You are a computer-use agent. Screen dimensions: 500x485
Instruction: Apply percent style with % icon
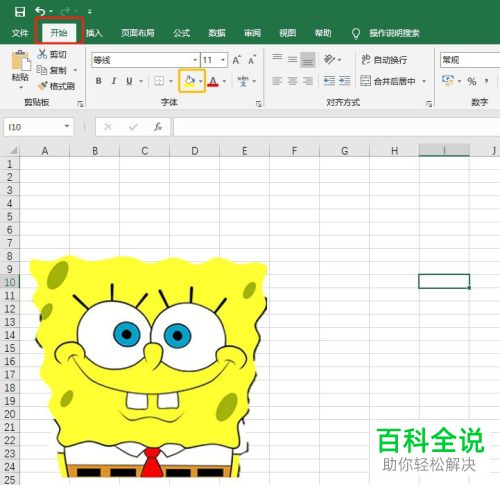pos(472,81)
